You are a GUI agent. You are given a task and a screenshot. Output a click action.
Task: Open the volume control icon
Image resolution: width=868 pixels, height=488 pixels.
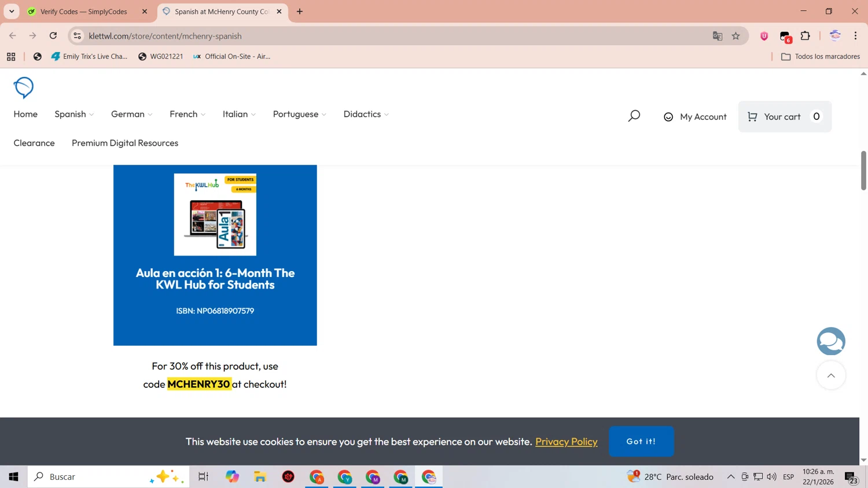point(771,476)
